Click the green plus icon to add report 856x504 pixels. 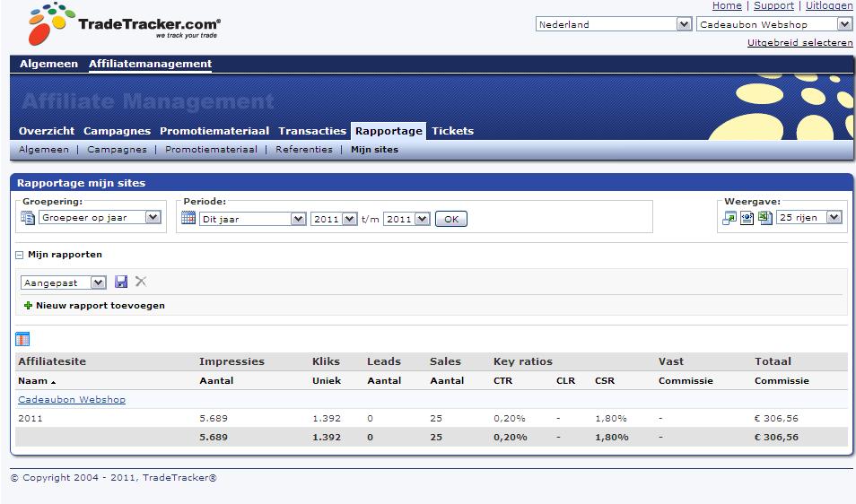click(x=28, y=306)
